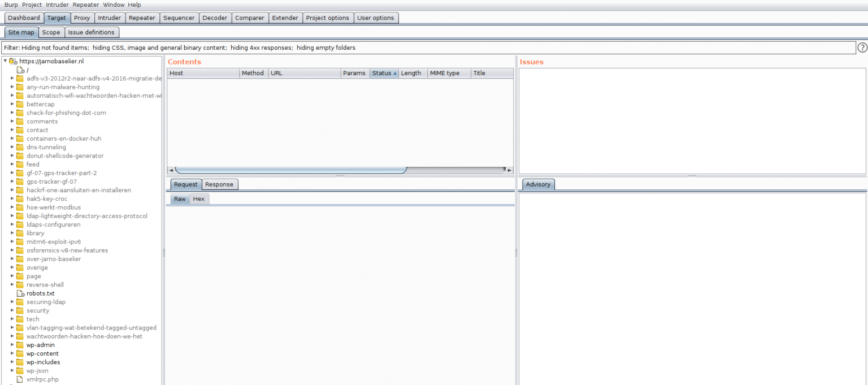This screenshot has width=868, height=385.
Task: Click the contact folder icon
Action: (20, 130)
